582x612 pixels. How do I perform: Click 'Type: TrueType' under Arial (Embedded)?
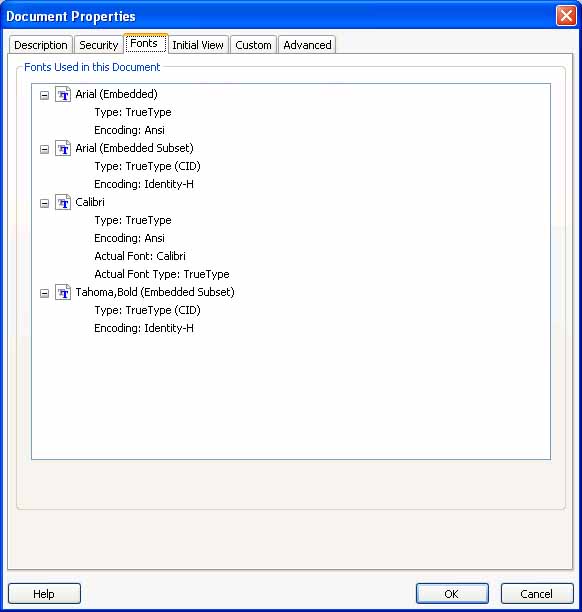tap(133, 112)
